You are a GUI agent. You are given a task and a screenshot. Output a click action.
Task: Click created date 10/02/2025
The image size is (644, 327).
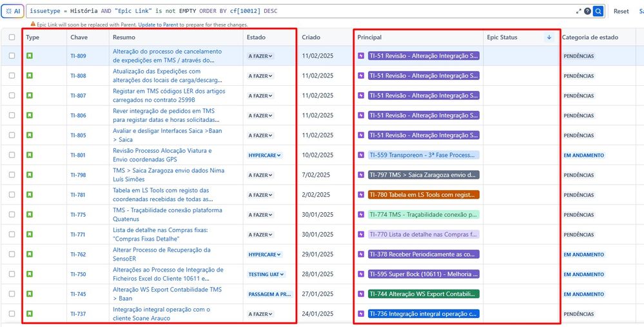click(x=317, y=155)
